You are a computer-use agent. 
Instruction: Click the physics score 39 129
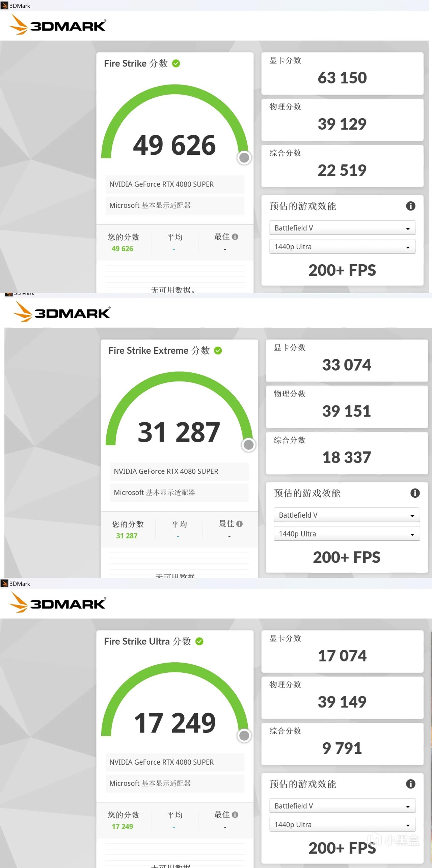(x=342, y=124)
